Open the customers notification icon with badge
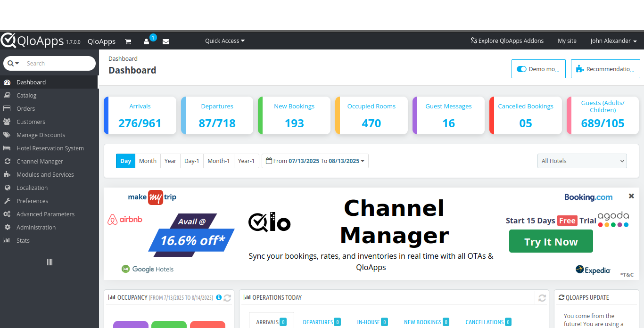 (x=147, y=41)
